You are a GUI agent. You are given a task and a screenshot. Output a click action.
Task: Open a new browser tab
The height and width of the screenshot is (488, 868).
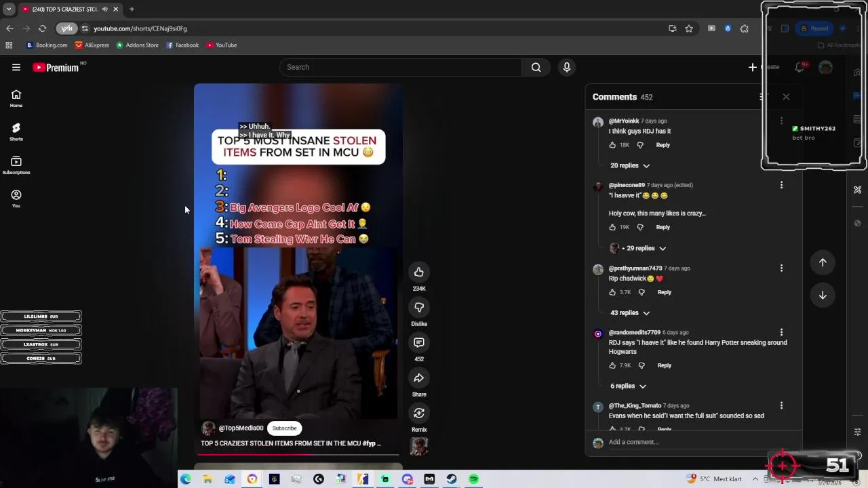(x=132, y=9)
